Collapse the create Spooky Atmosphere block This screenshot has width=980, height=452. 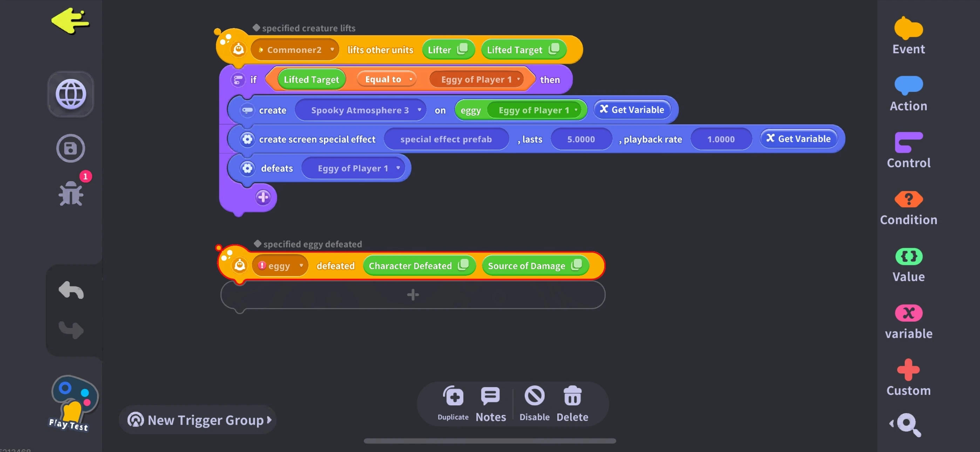pyautogui.click(x=247, y=110)
